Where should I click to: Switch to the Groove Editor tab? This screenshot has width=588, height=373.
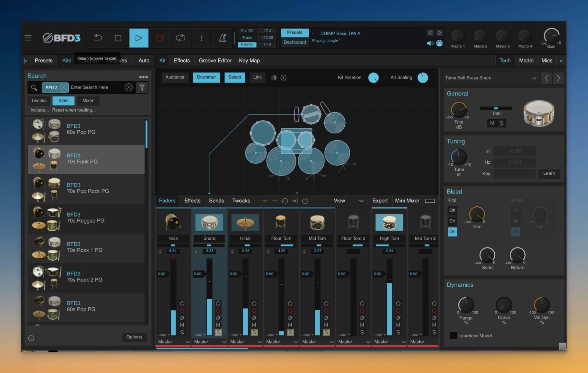tap(215, 61)
